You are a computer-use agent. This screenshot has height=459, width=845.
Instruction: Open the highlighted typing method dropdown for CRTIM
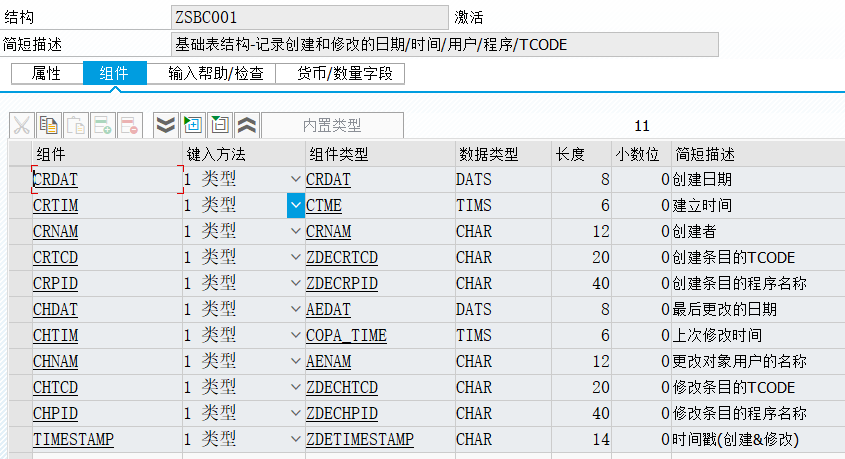295,205
